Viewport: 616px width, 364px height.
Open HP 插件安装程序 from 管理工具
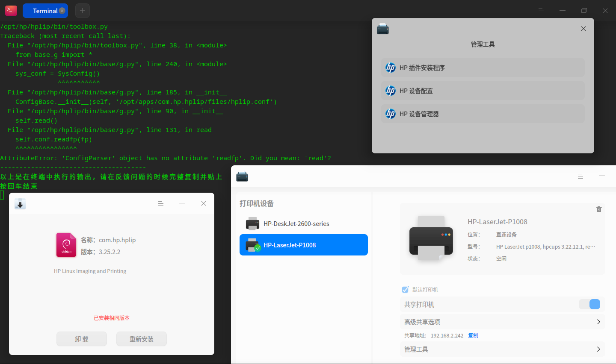(483, 68)
